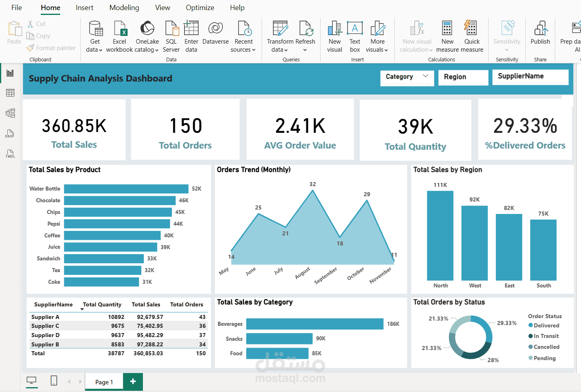581x392 pixels.
Task: Select the Water Bottle sales bar
Action: [x=126, y=189]
